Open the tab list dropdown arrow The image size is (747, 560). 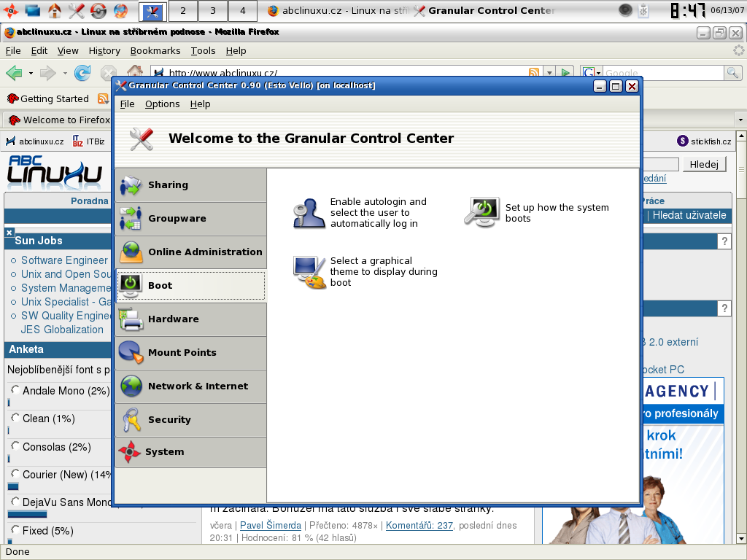click(x=740, y=120)
